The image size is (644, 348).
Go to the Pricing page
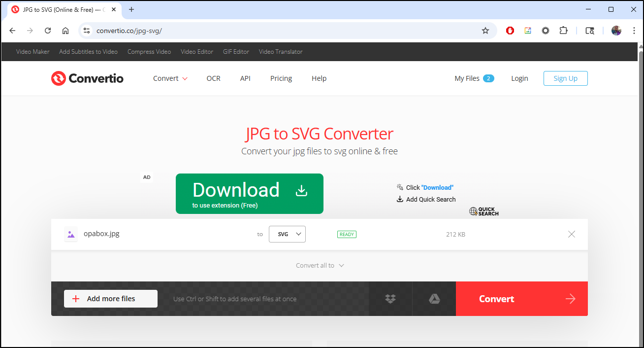tap(281, 78)
